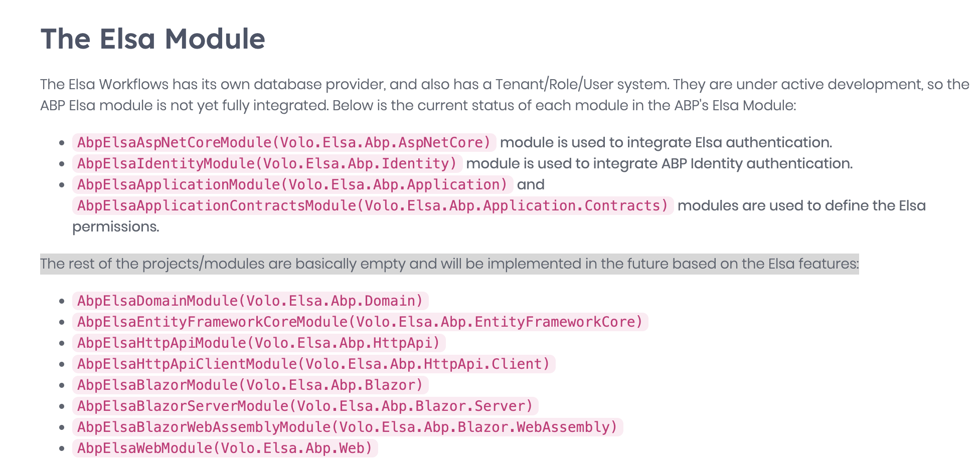
Task: Click the AbpElsaApplicationModule code snippet
Action: 292,185
